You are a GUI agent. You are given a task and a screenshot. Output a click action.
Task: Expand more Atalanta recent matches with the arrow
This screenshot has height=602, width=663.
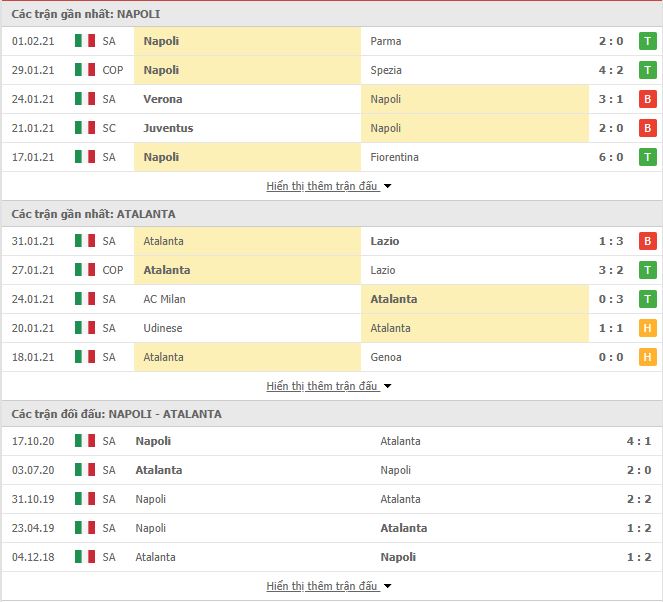tap(387, 386)
